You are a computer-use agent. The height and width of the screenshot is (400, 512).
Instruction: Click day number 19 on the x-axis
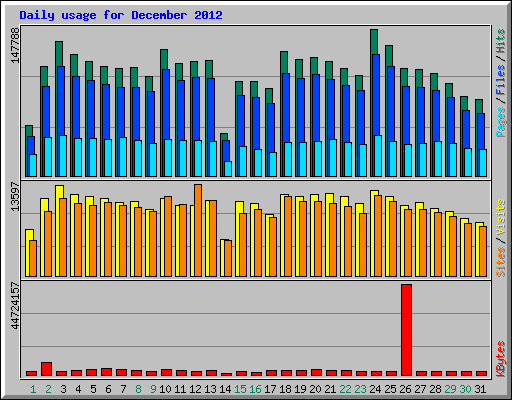coord(300,389)
